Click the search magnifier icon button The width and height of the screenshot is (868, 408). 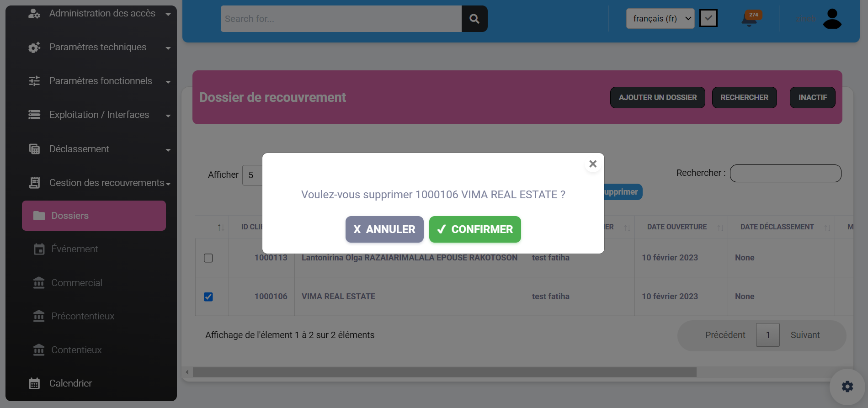[474, 19]
